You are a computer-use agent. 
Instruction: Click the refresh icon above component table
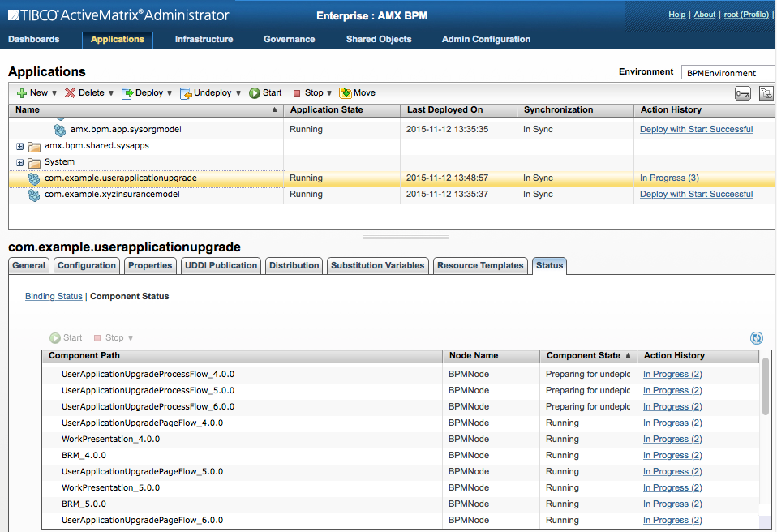(x=757, y=338)
